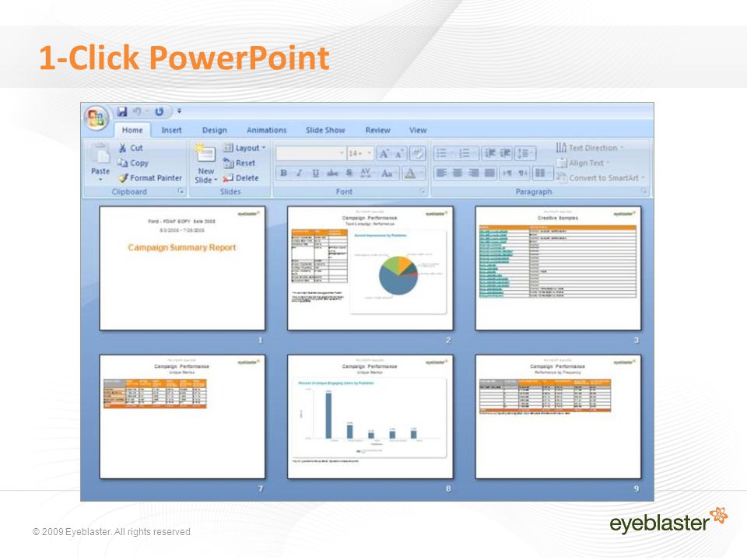Click the Decrease List Level icon
This screenshot has height=560, width=747.
coord(490,153)
